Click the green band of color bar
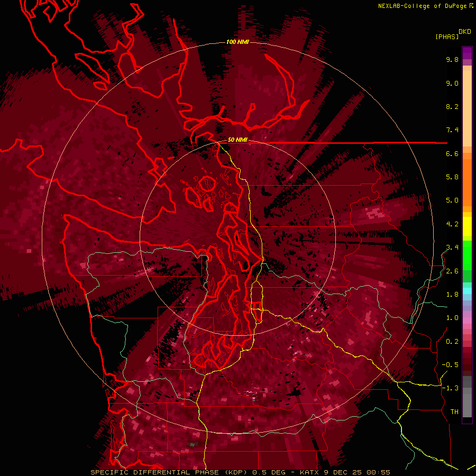Image resolution: width=476 pixels, height=476 pixels. tap(467, 261)
